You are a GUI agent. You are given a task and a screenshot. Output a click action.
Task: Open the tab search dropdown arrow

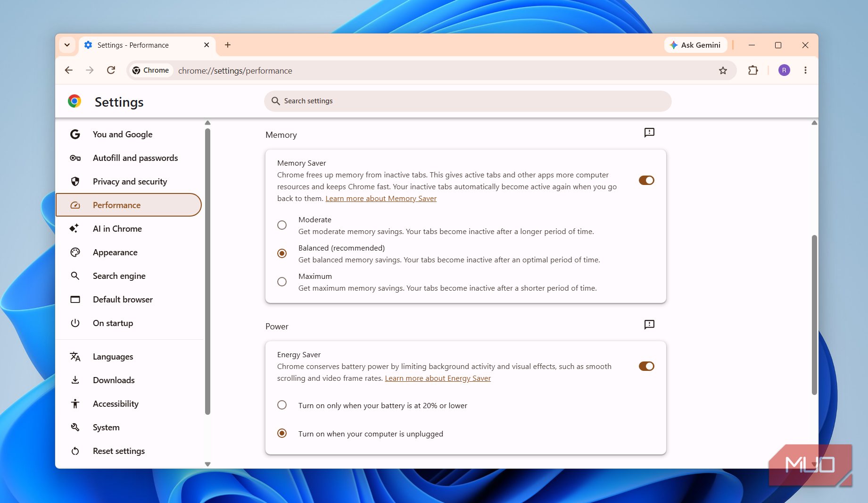click(67, 45)
